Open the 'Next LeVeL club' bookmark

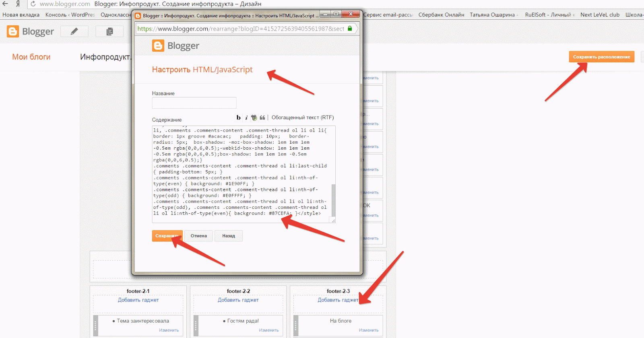coord(600,14)
